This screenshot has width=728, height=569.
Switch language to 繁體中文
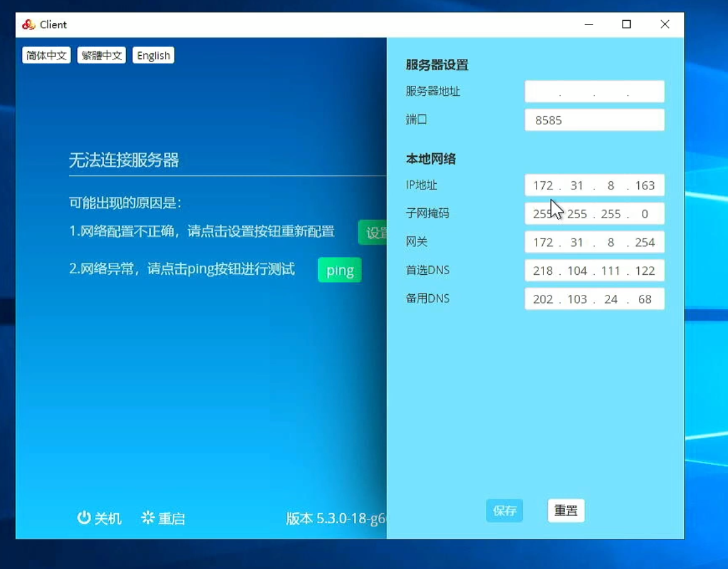[x=102, y=55]
